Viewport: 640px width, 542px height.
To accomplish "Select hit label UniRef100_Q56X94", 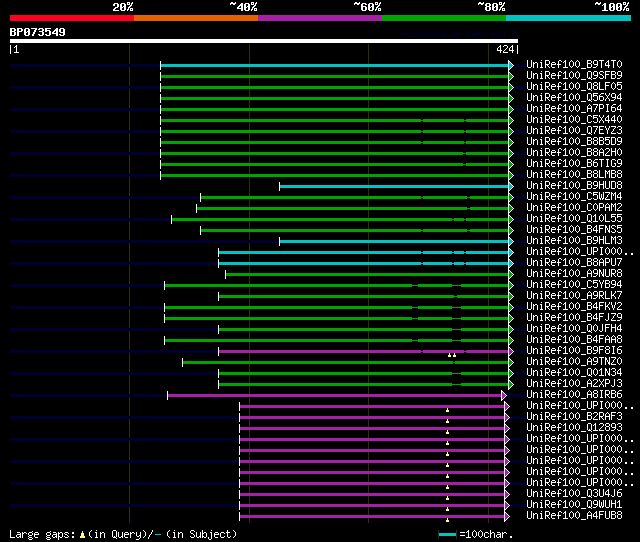I will click(574, 98).
